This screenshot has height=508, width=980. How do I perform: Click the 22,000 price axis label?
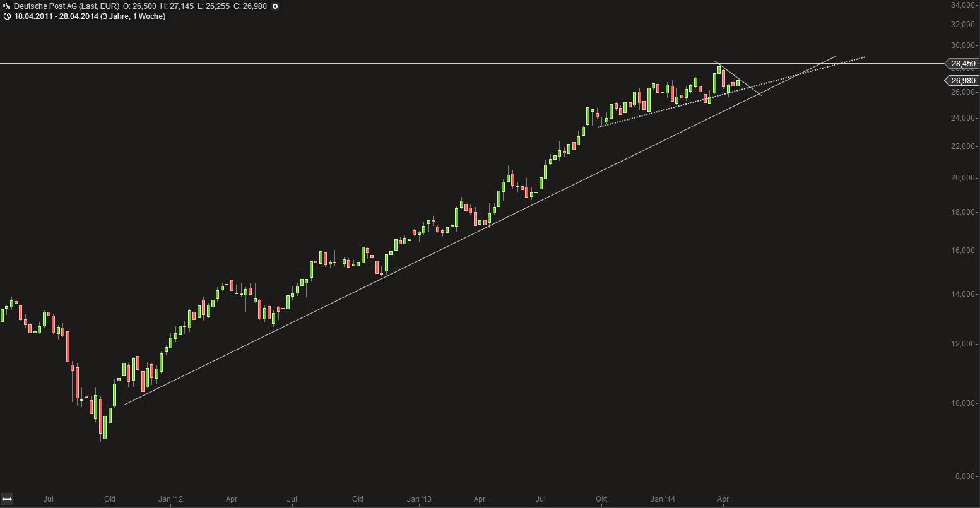pos(964,146)
